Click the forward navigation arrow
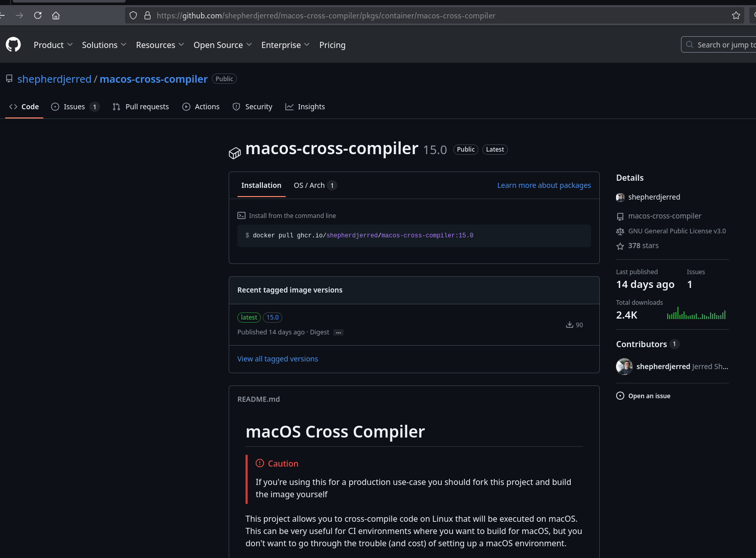This screenshot has width=756, height=558. (19, 15)
